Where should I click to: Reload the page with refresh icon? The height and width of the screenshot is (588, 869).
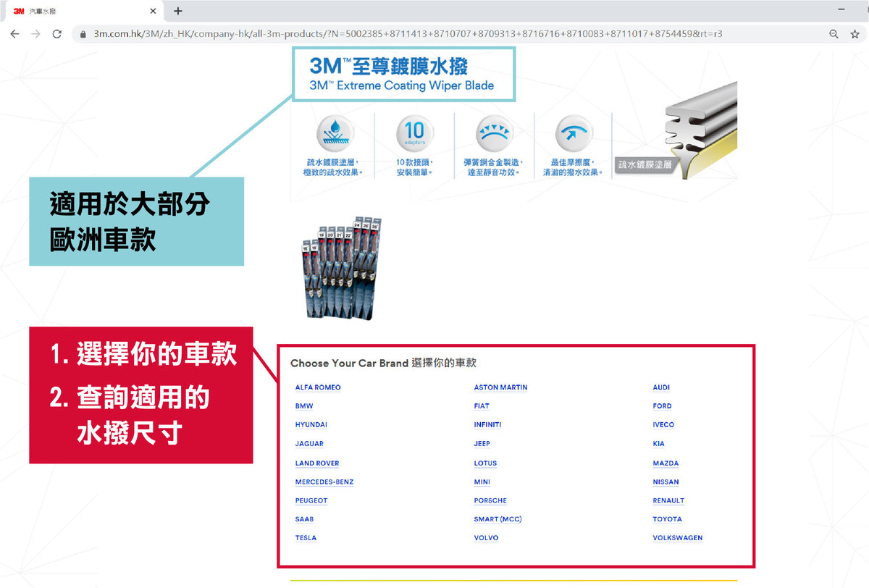57,34
